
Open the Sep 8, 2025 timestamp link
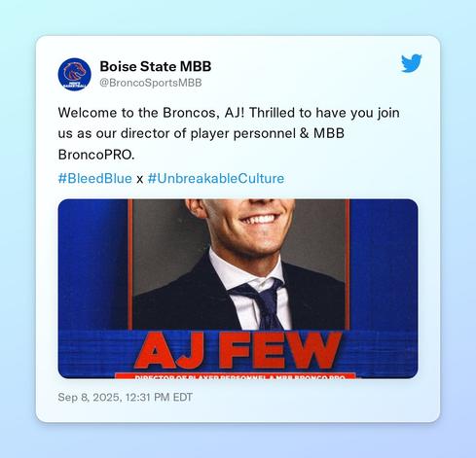[x=125, y=397]
